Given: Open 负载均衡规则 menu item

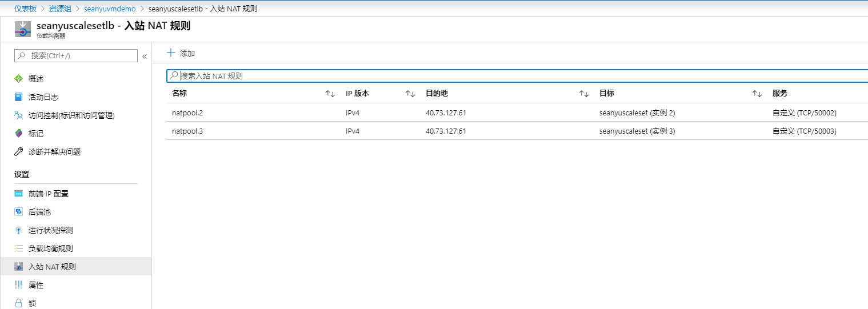Looking at the screenshot, I should tap(50, 248).
